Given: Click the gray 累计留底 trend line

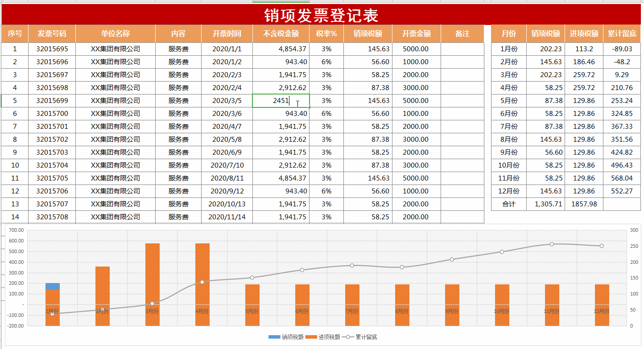Looking at the screenshot, I should click(x=401, y=266).
